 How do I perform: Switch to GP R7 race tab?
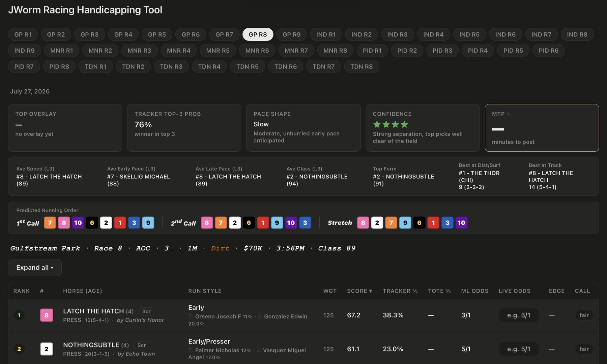click(224, 34)
